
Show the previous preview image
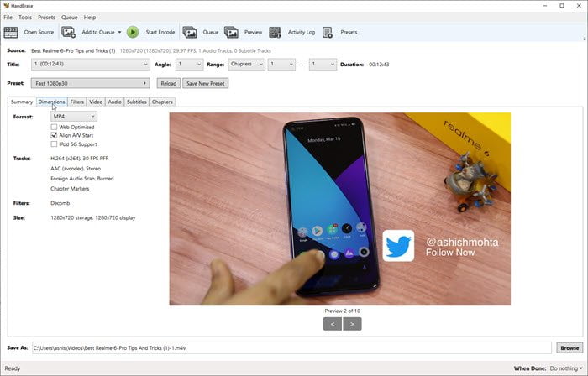[x=333, y=324]
